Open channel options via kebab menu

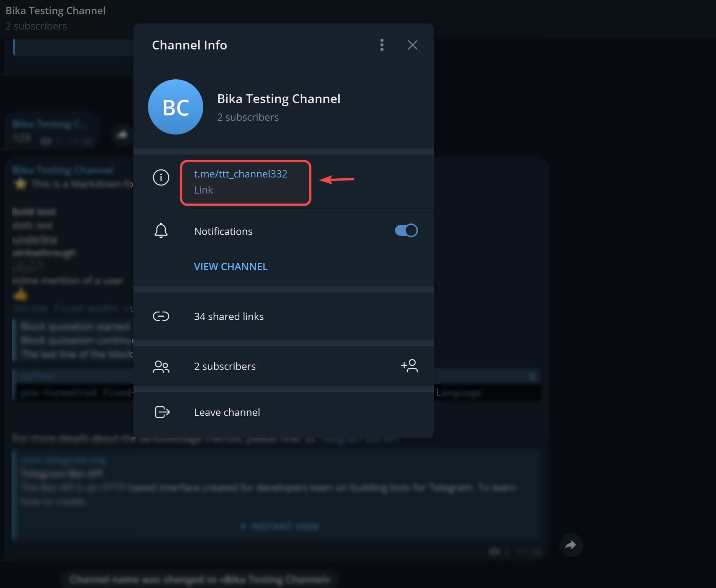tap(382, 45)
